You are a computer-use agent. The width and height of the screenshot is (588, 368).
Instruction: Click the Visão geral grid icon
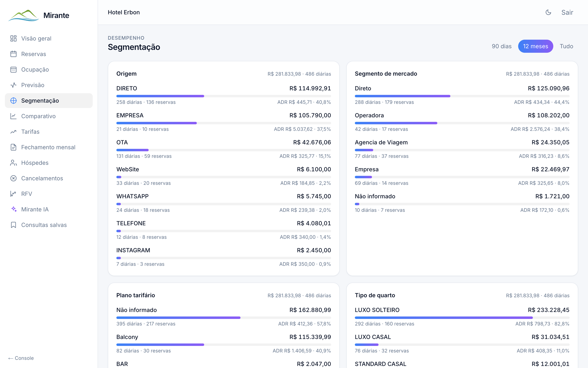click(13, 38)
